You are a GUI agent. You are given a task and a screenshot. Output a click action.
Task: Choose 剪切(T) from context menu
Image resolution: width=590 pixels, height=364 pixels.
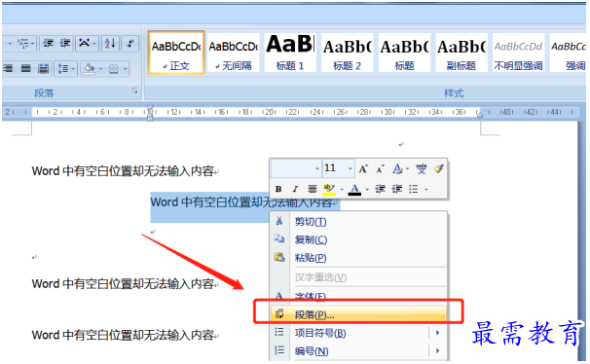(358, 222)
